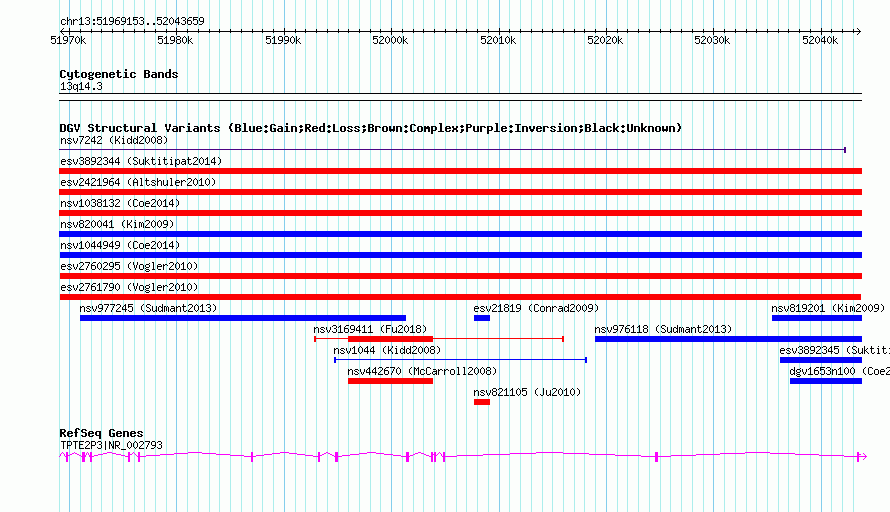This screenshot has width=890, height=512.
Task: Click the chr13:51969153..52043659 coordinate text
Action: tap(132, 21)
